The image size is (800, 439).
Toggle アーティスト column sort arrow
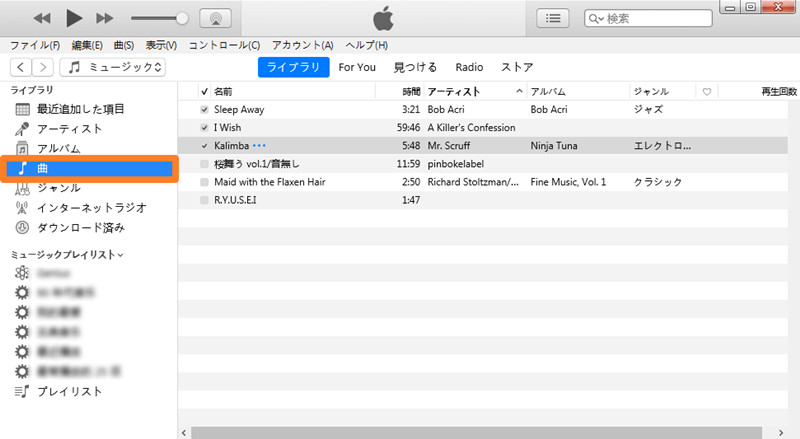[519, 91]
